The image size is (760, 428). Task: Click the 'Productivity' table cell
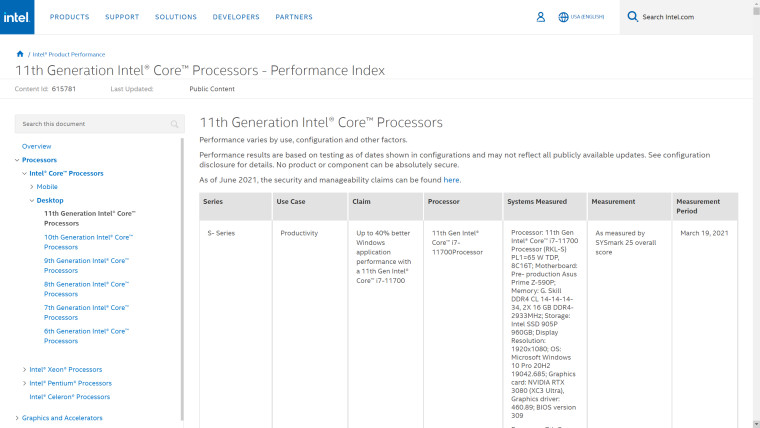point(299,233)
